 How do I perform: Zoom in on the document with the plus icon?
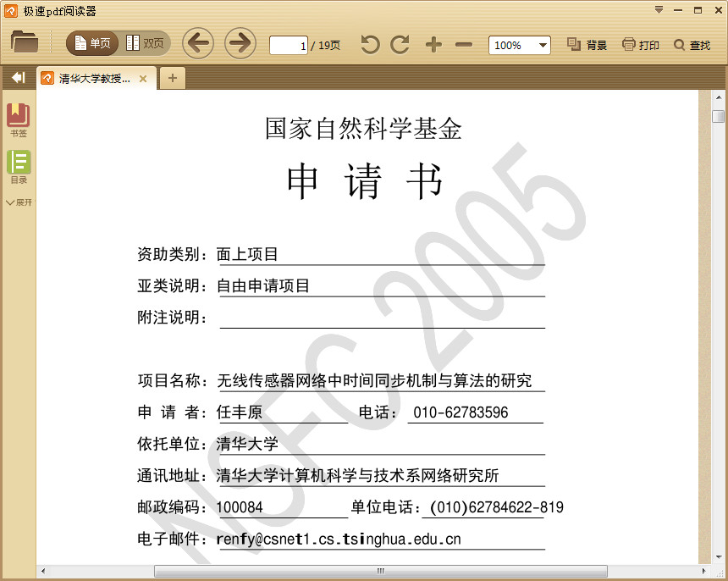pos(433,43)
